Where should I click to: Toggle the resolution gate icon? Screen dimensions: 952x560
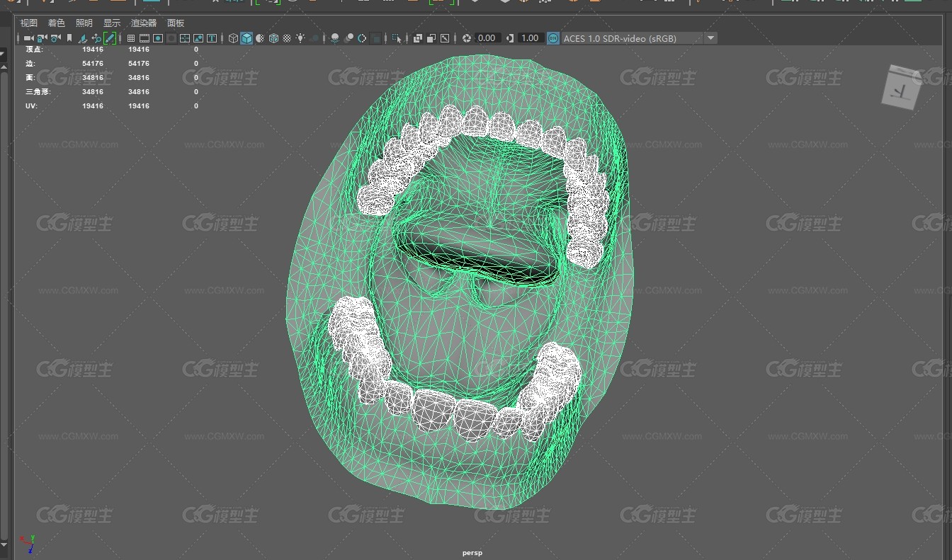point(158,38)
